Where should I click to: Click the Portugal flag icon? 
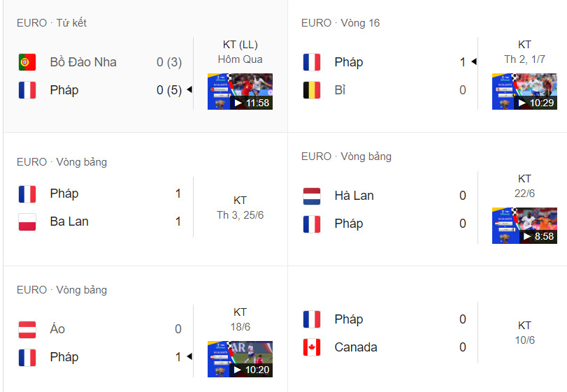27,62
